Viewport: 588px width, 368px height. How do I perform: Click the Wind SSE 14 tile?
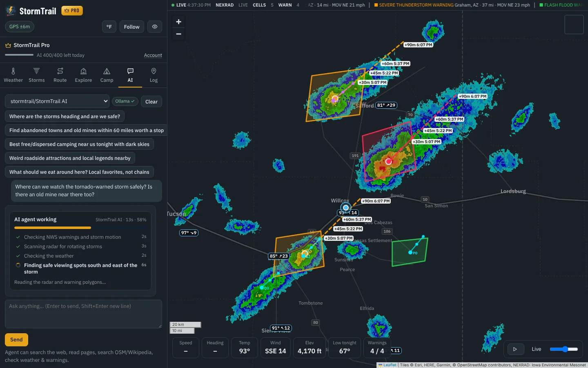(x=276, y=348)
